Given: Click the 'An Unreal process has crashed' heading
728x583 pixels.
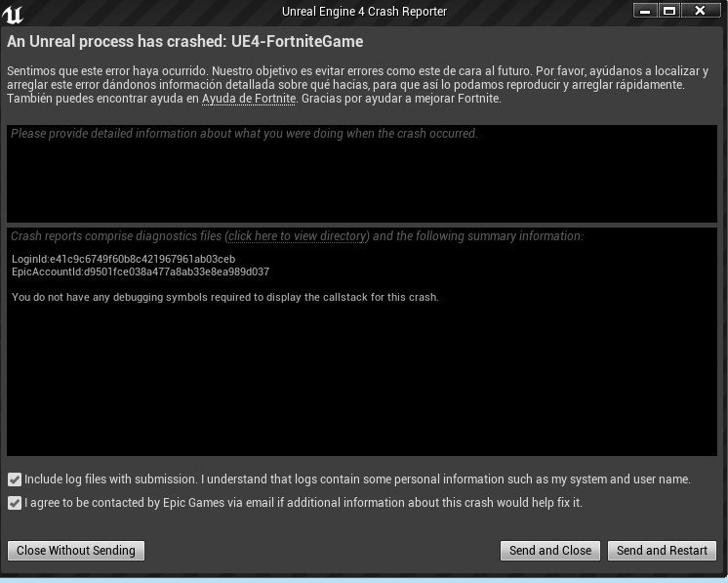Looking at the screenshot, I should click(x=184, y=41).
